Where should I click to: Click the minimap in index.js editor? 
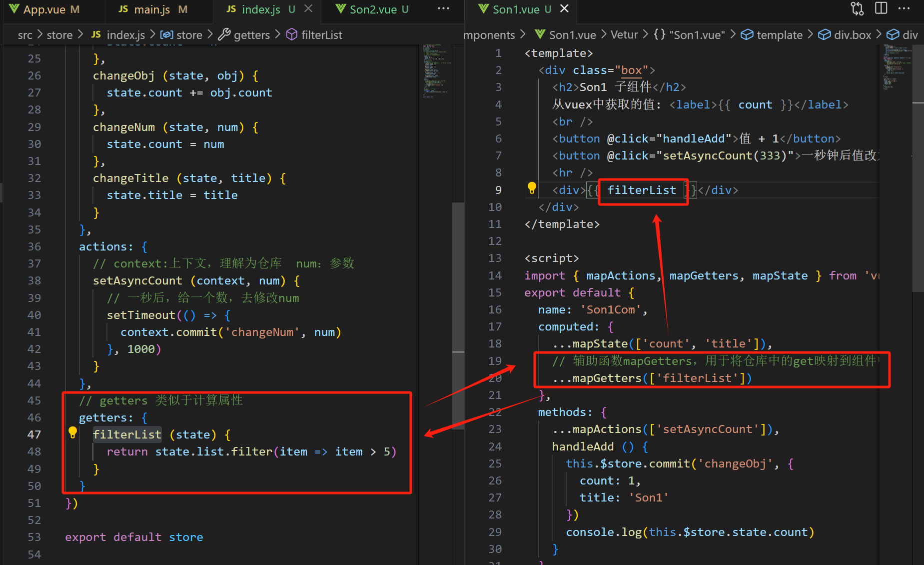click(436, 70)
